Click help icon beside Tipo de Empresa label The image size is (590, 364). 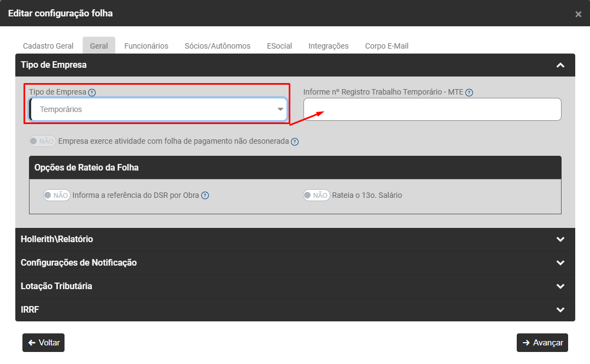click(x=92, y=93)
